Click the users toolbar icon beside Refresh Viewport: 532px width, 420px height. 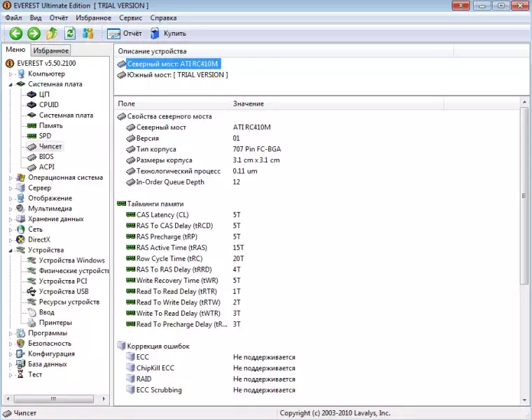click(88, 33)
